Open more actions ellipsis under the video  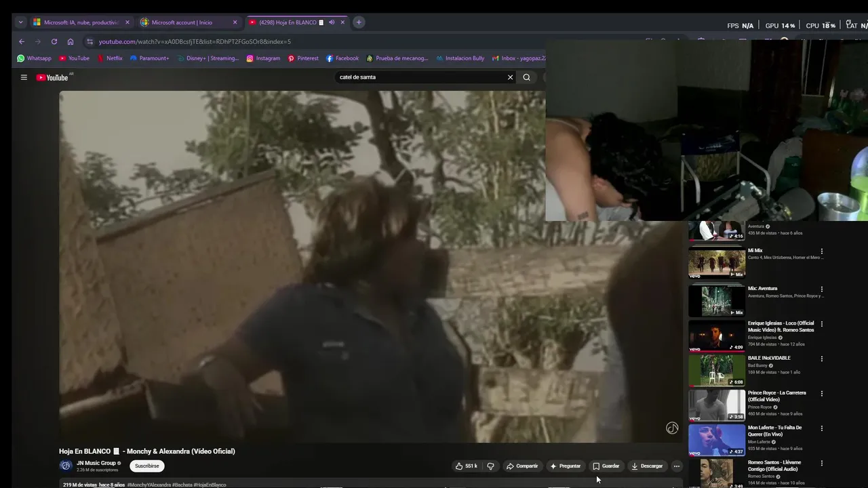point(676,466)
